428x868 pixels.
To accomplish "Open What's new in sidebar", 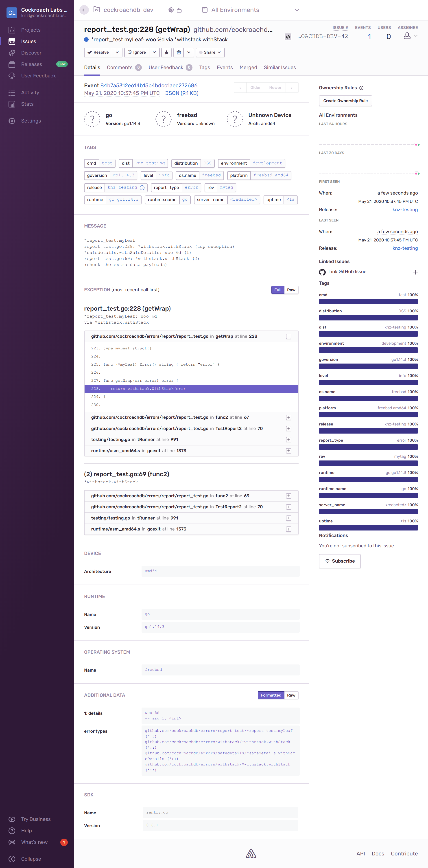I will point(34,842).
